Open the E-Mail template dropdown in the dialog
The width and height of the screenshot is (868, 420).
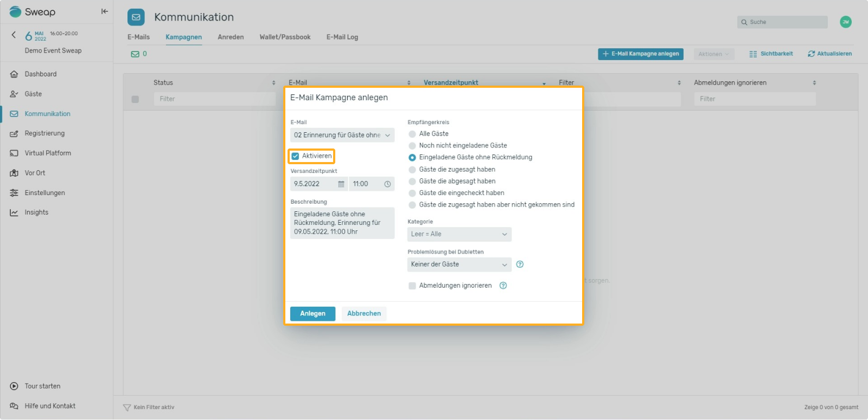[x=342, y=135]
